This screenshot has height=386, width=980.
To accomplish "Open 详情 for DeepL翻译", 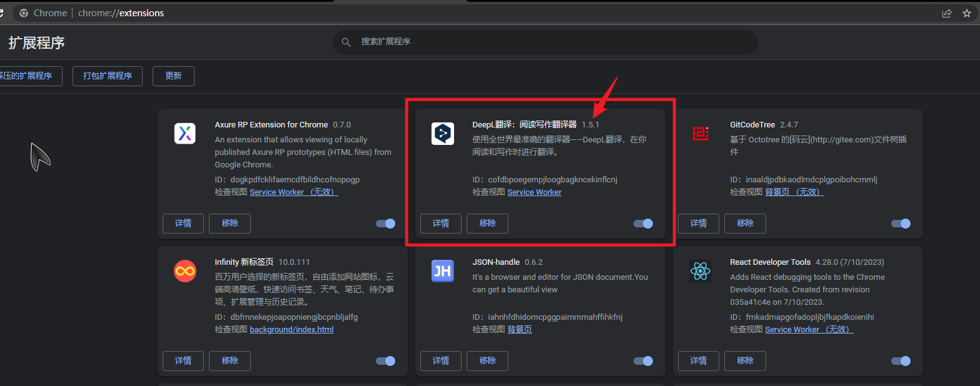I will coord(441,224).
